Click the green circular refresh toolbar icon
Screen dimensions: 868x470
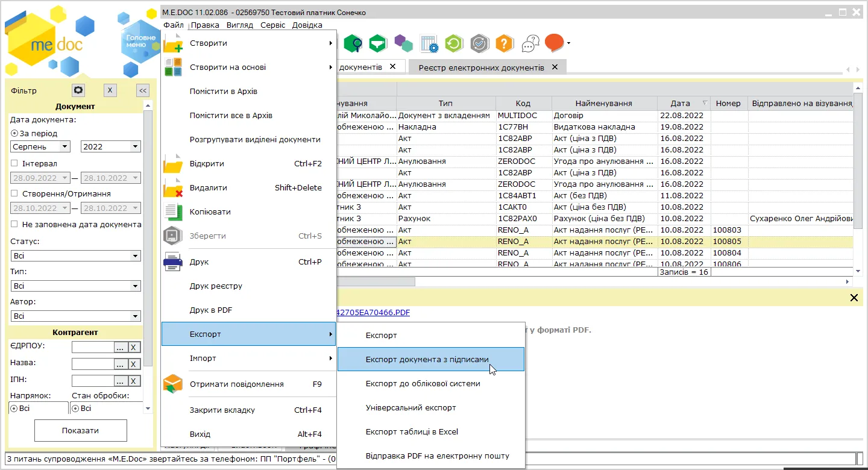click(454, 43)
